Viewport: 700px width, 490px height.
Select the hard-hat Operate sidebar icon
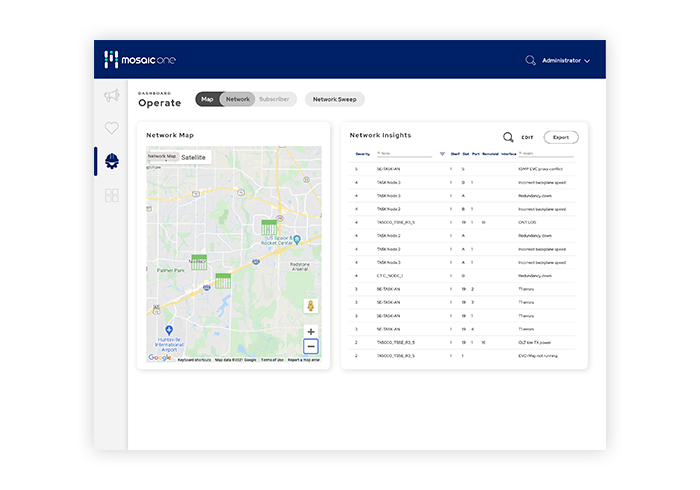pyautogui.click(x=111, y=161)
